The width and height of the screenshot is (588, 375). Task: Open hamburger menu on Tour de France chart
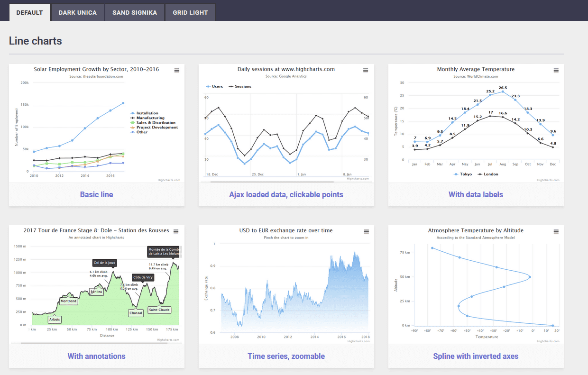pyautogui.click(x=176, y=231)
